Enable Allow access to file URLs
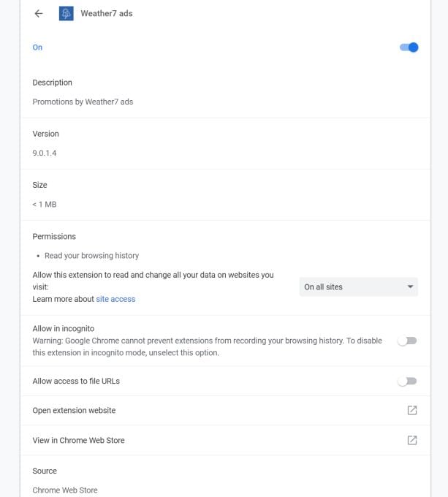This screenshot has height=497, width=448. tap(407, 381)
